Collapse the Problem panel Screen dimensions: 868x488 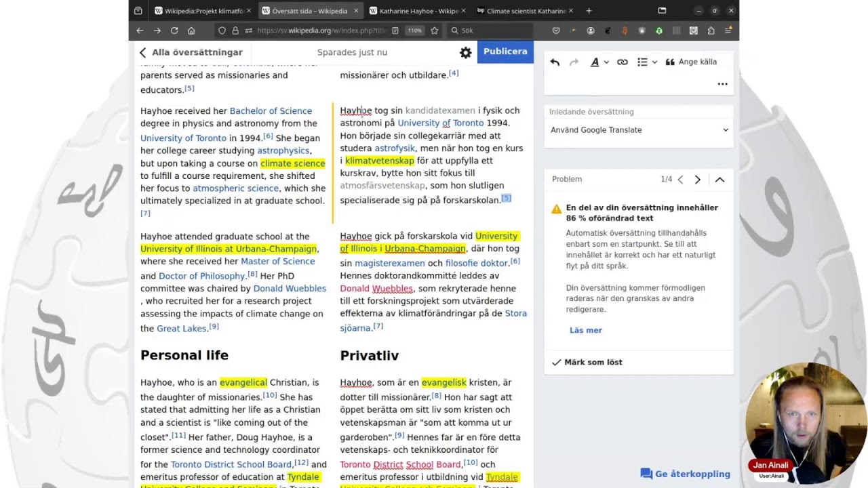click(x=719, y=180)
